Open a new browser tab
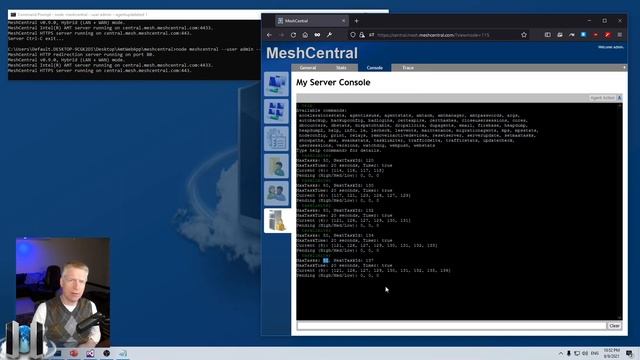This screenshot has height=360, width=640. pyautogui.click(x=356, y=21)
